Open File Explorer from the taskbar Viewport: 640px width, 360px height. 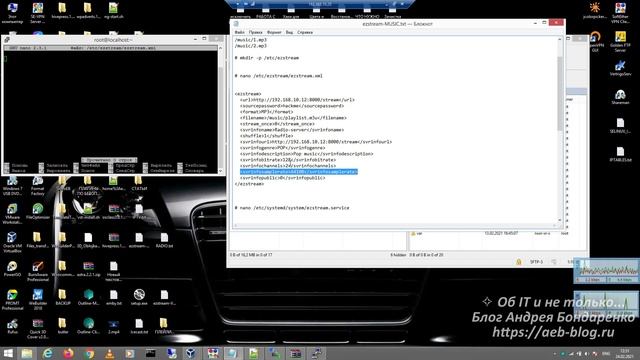coord(27,353)
